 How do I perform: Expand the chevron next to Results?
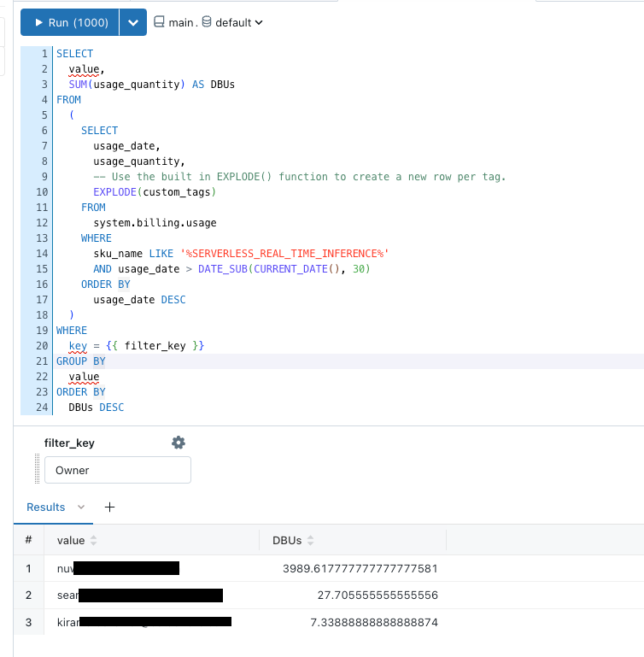[81, 507]
